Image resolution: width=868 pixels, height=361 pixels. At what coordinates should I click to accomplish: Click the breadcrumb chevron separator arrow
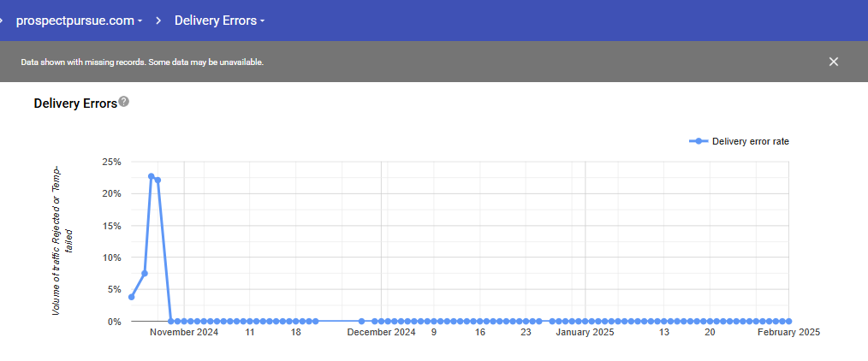[x=159, y=21]
